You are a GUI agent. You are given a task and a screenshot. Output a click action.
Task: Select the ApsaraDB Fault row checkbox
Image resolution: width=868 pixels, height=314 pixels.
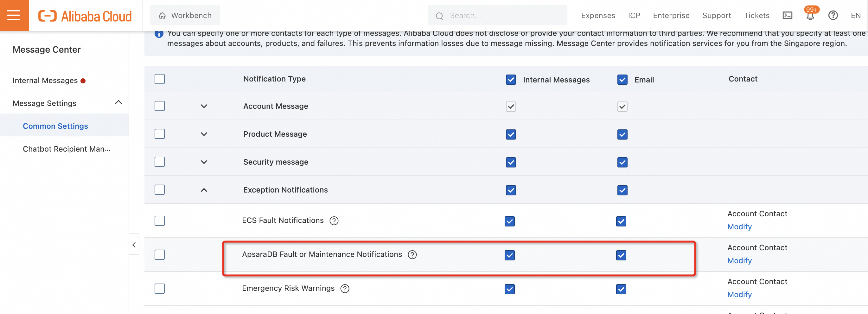pyautogui.click(x=159, y=255)
